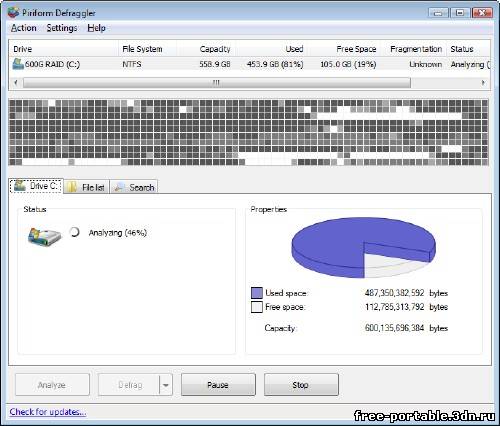Click the 487,350,382,592 used bytes value
Viewport: 500px width, 426px height.
394,293
